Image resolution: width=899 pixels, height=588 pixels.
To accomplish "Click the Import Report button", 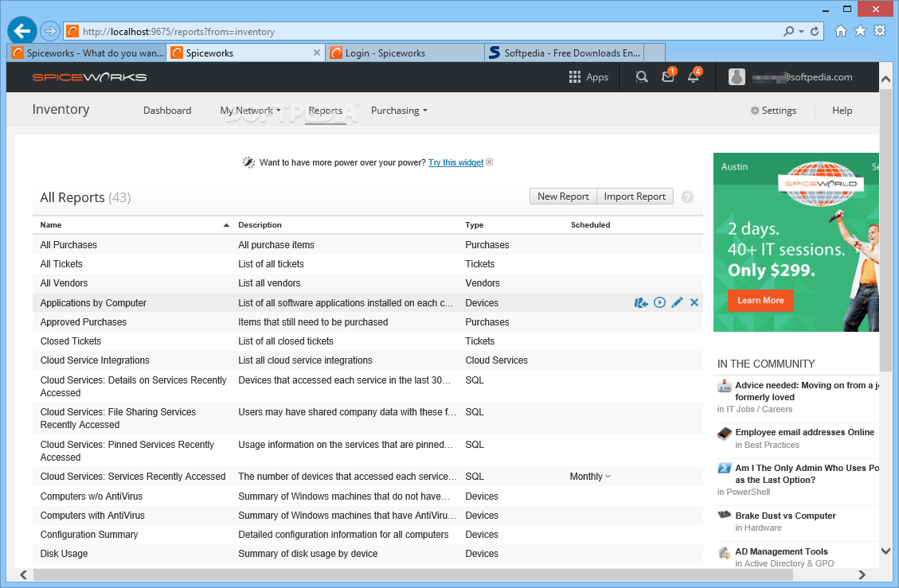I will click(x=635, y=197).
